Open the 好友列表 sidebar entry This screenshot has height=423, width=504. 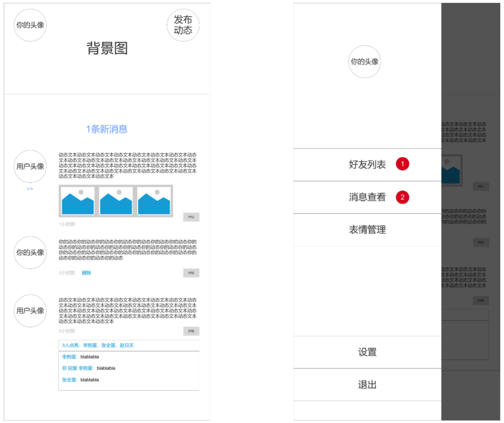368,163
